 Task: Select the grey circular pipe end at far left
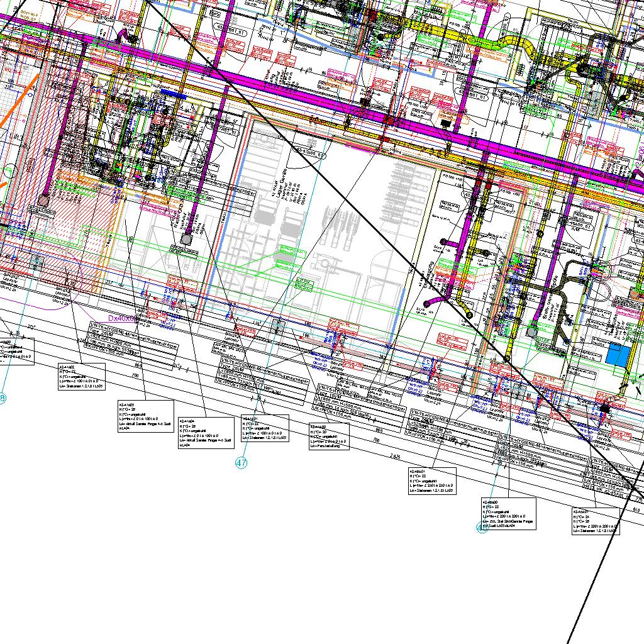43,200
